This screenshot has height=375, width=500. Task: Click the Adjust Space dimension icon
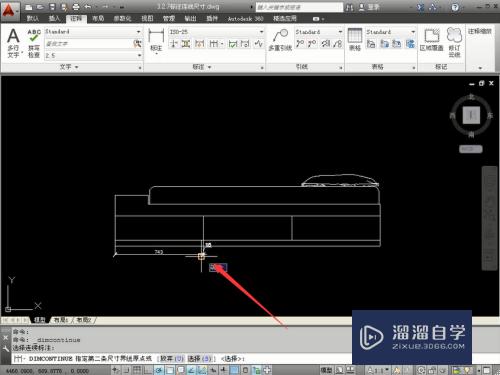coord(186,44)
